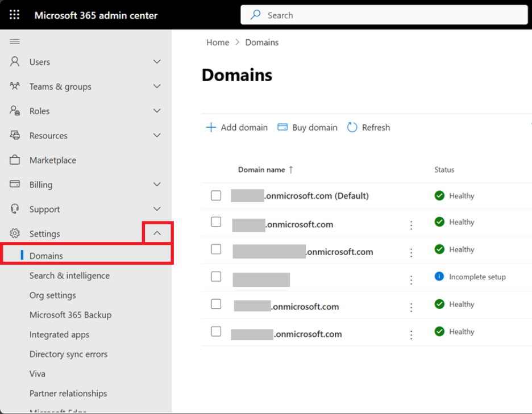Click the Settings gear icon
This screenshot has height=414, width=532.
15,233
